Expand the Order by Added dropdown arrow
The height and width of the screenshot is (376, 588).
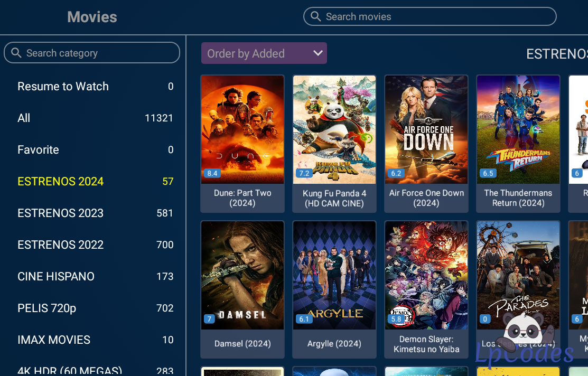click(x=318, y=53)
